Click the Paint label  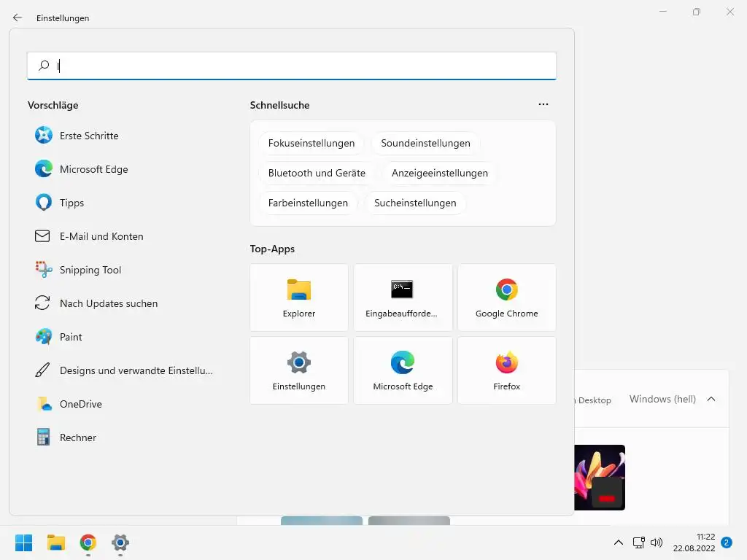(x=71, y=337)
